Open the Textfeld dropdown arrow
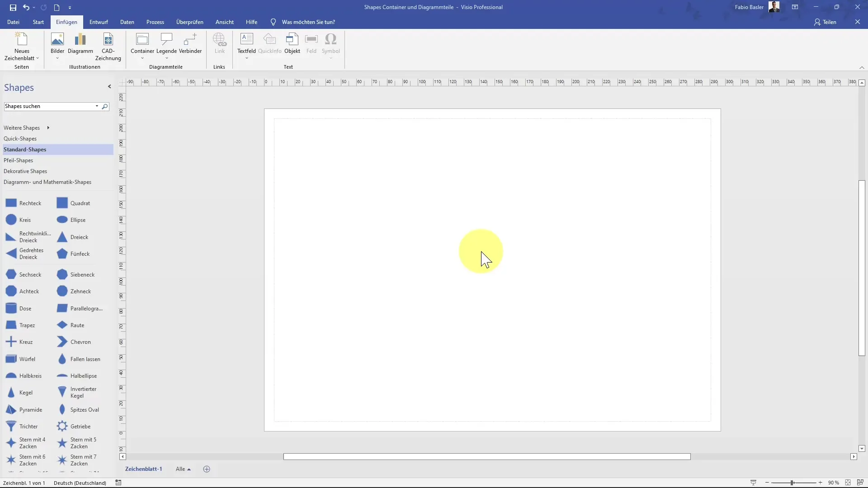868x488 pixels. pos(247,58)
